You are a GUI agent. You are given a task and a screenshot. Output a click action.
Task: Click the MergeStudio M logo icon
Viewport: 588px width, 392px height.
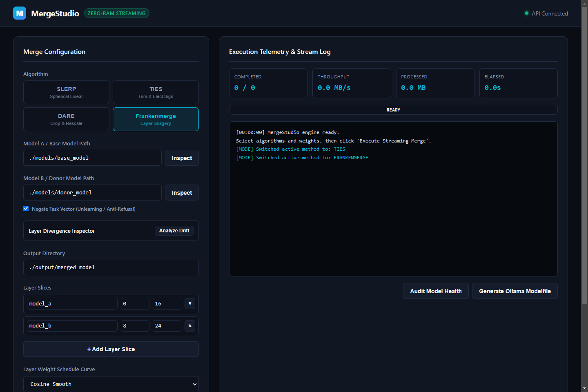click(x=20, y=13)
